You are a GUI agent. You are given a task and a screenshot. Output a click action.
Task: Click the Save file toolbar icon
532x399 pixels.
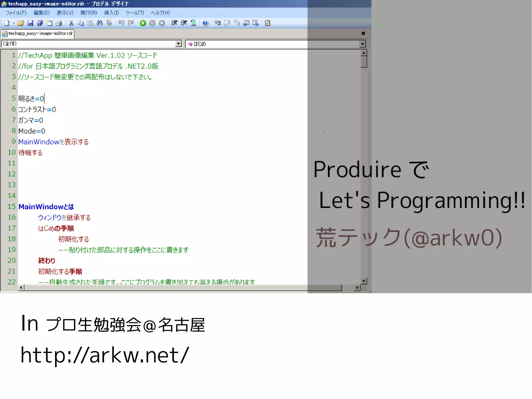(30, 23)
